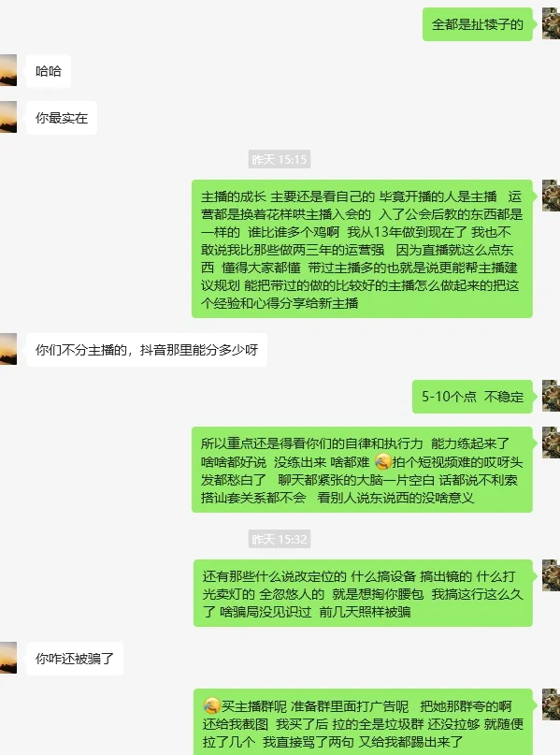Click contact avatar beside 你们不分主播的 message
The width and height of the screenshot is (560, 755).
tap(8, 349)
